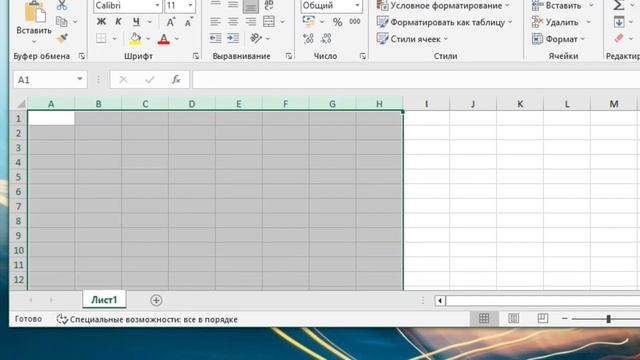Add a new sheet with the plus icon
This screenshot has width=640, height=360.
pyautogui.click(x=156, y=300)
